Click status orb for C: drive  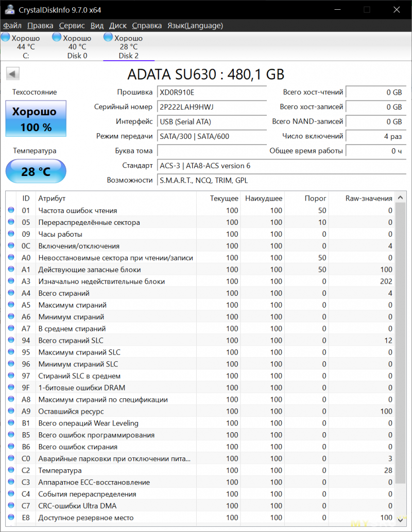[x=6, y=38]
